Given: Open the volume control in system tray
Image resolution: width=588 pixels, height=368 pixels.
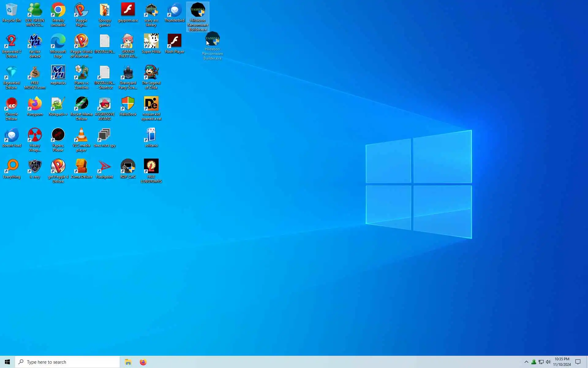Looking at the screenshot, I should [548, 362].
